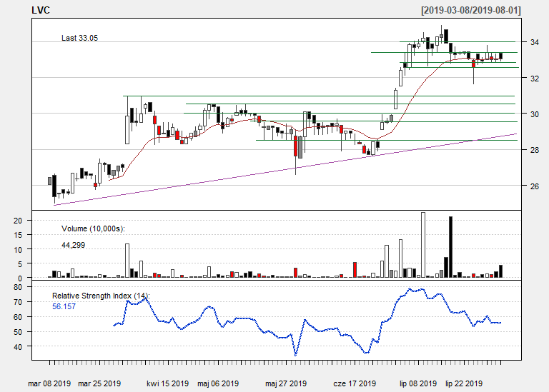The image size is (549, 392).
Task: Click volume axis label 15
Action: point(18,235)
